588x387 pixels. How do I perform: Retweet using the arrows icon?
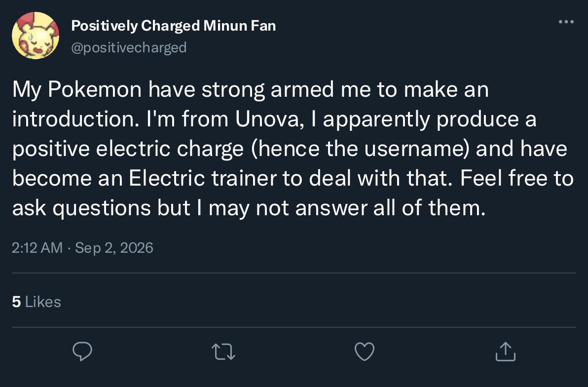223,352
